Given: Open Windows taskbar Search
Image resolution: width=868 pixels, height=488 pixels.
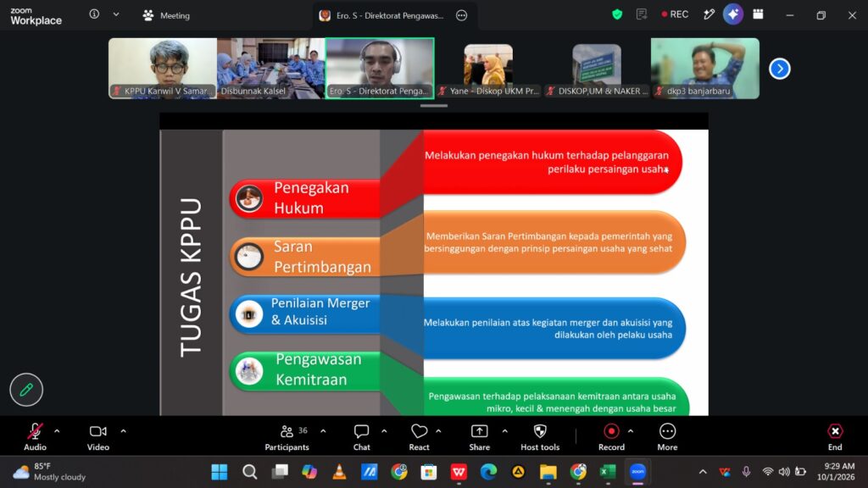Looking at the screenshot, I should tap(250, 472).
